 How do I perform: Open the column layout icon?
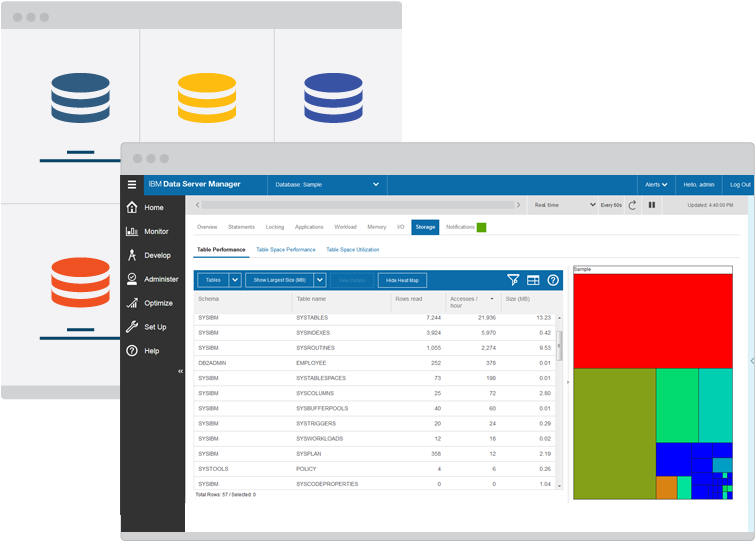tap(533, 280)
